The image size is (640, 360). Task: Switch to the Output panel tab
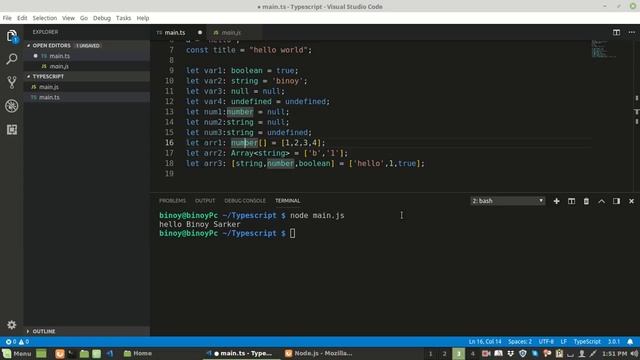[x=205, y=201]
